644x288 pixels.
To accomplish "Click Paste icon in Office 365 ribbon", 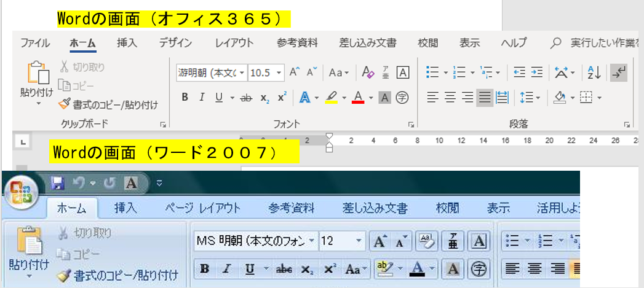I will [38, 74].
